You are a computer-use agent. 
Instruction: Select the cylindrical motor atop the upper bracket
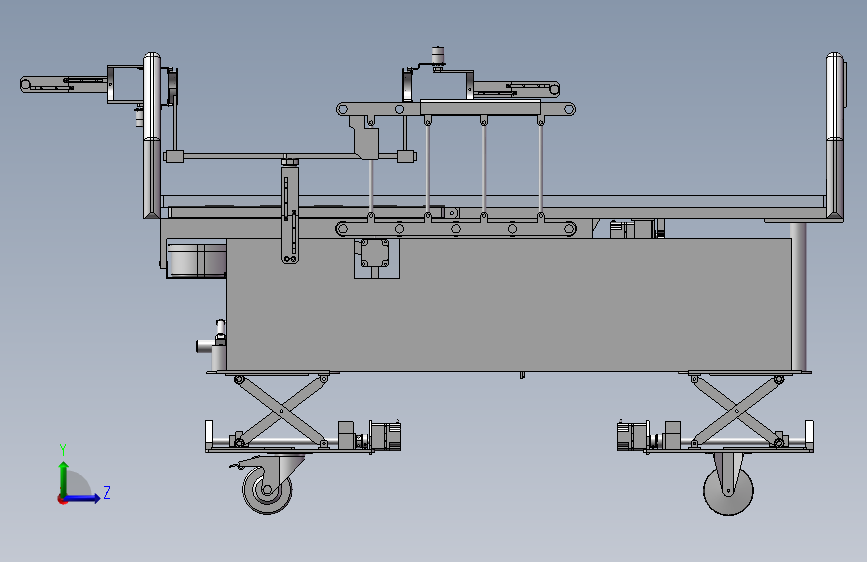[438, 56]
